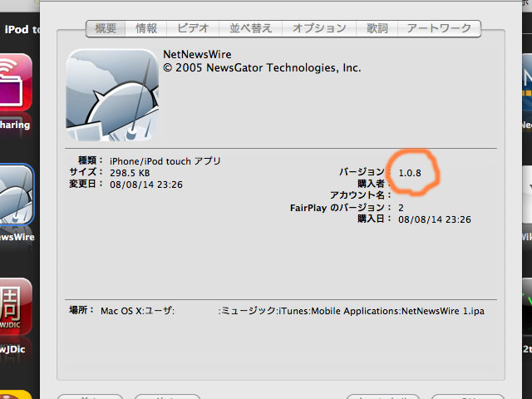Screen dimensions: 532x399
Task: Click the NetNewsWire title text
Action: coord(197,54)
